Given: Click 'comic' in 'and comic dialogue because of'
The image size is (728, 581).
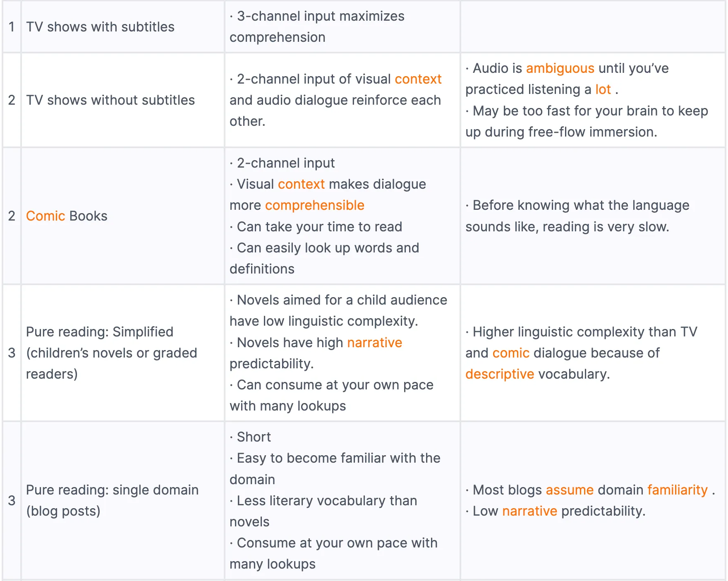Looking at the screenshot, I should click(x=511, y=353).
